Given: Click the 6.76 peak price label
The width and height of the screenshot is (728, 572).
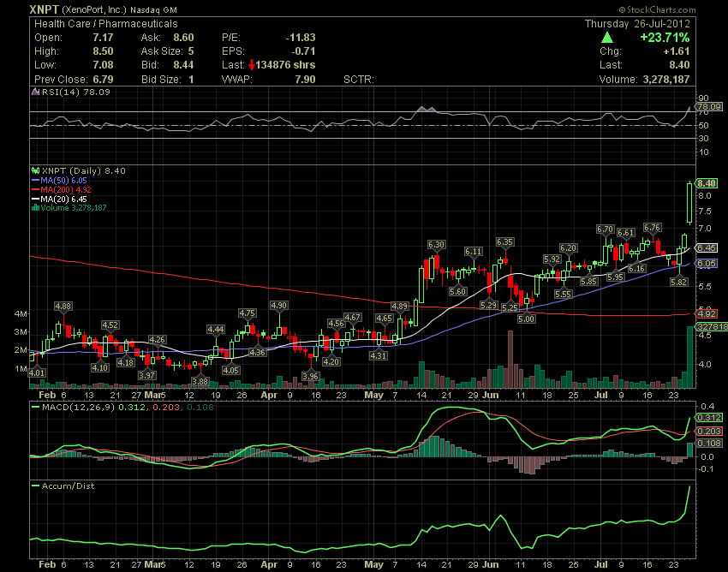Looking at the screenshot, I should 652,228.
